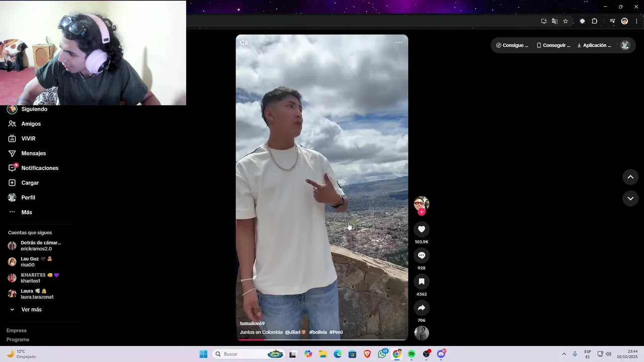644x362 pixels.
Task: Click the #Perú hashtag in the caption
Action: coord(336,332)
